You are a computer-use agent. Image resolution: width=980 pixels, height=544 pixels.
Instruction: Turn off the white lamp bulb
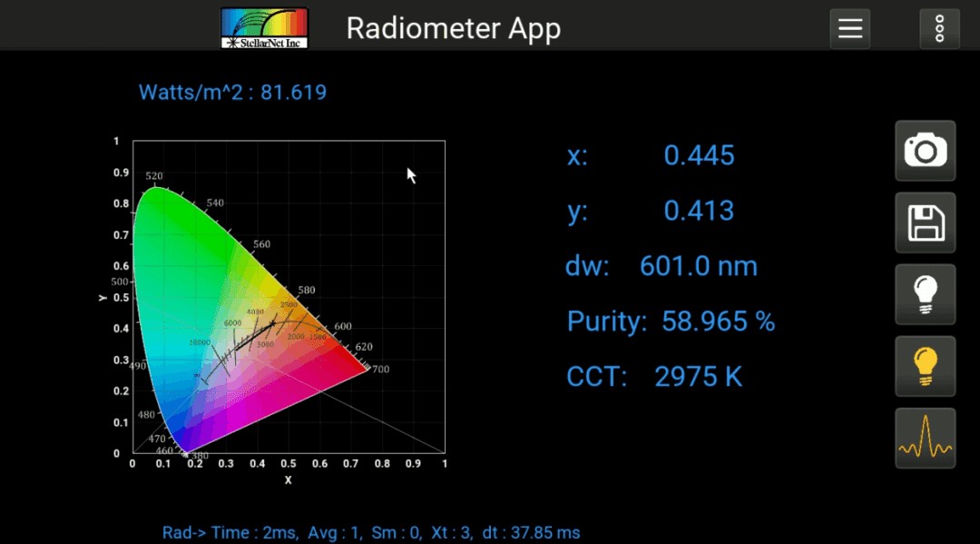pos(925,294)
